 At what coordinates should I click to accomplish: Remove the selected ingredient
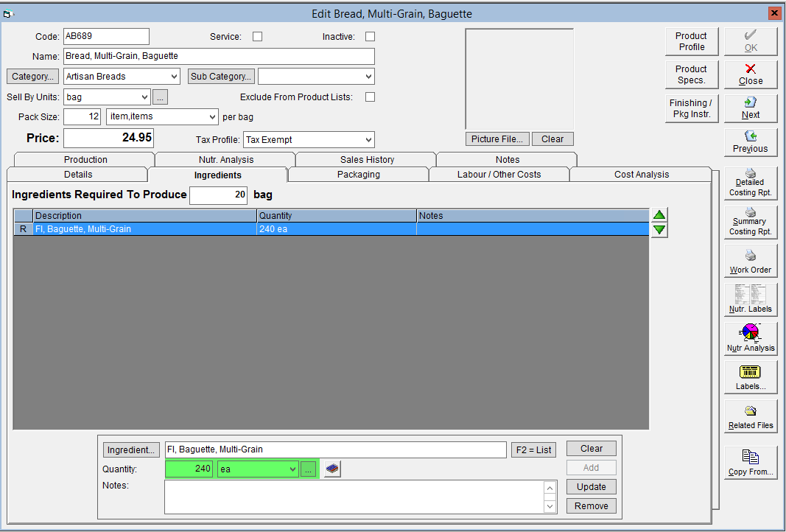(591, 506)
